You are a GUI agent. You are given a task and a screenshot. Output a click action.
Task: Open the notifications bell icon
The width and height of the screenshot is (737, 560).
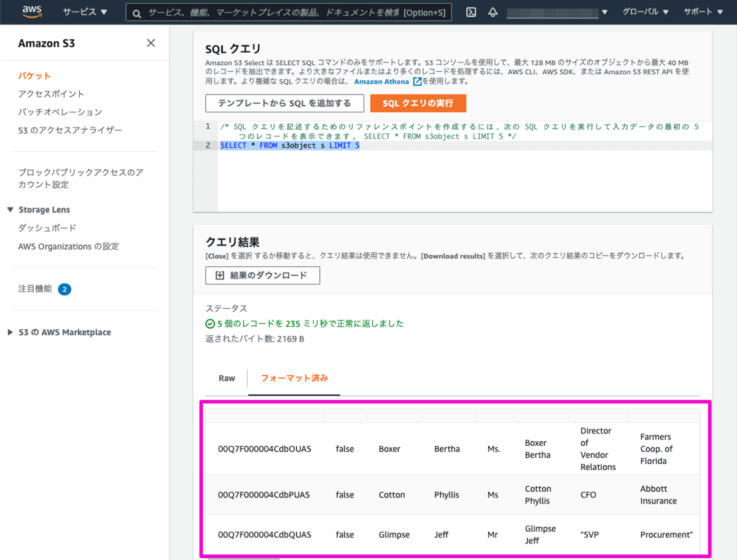[x=493, y=12]
